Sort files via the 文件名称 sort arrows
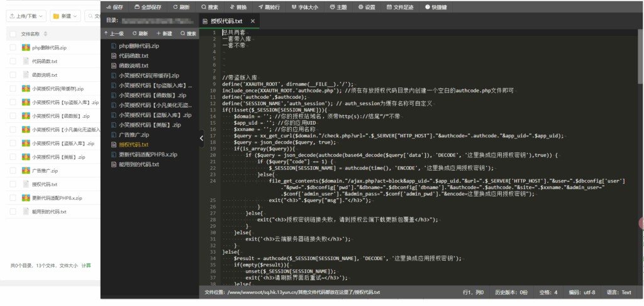The image size is (644, 306). coord(45,34)
